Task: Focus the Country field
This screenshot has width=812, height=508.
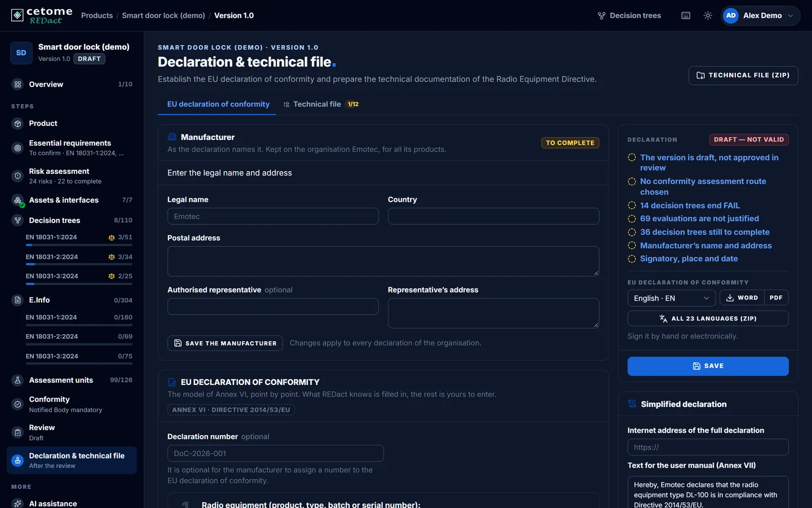Action: click(x=493, y=216)
